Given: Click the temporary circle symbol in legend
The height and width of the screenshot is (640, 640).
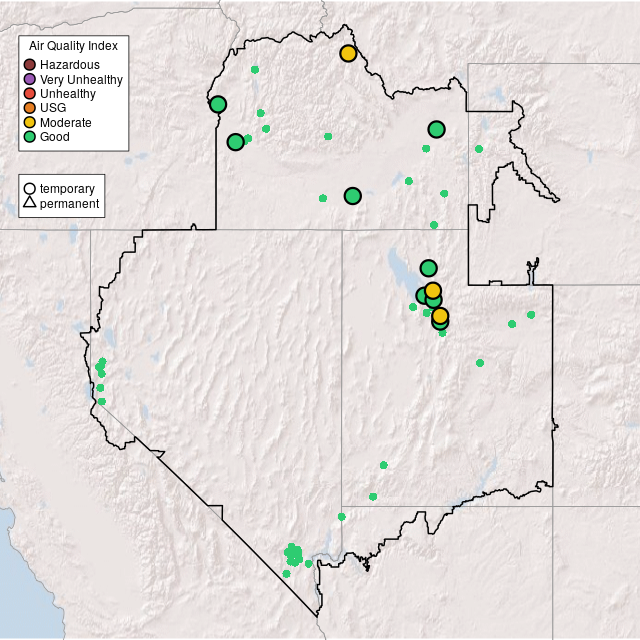Looking at the screenshot, I should (x=30, y=189).
